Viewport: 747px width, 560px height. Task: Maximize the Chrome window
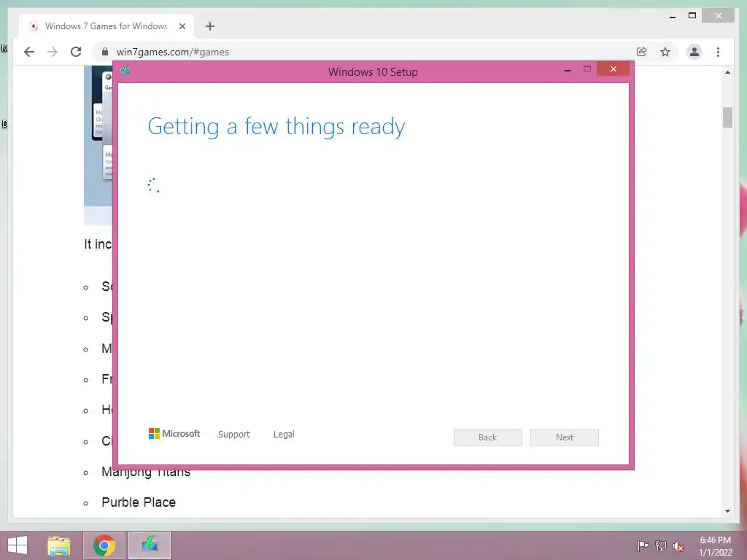tap(692, 16)
